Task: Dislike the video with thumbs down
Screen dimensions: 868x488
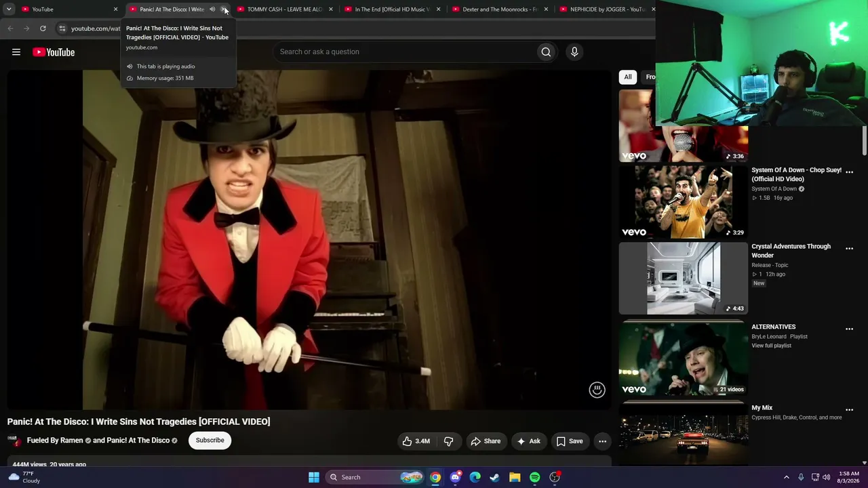Action: point(448,441)
